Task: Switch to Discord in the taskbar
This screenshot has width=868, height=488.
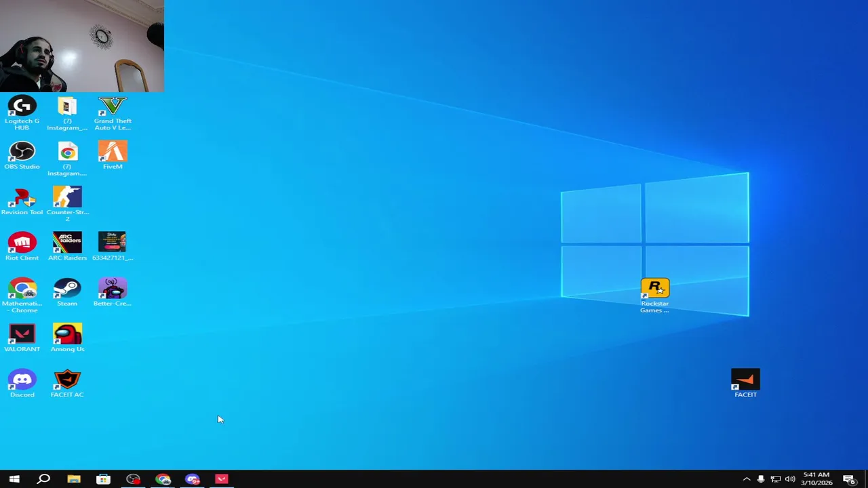Action: (x=193, y=479)
